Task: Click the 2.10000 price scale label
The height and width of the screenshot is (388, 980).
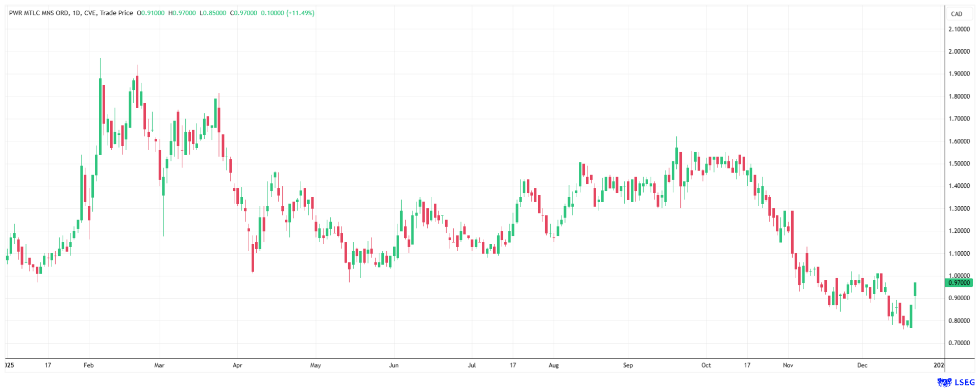Action: [x=959, y=29]
